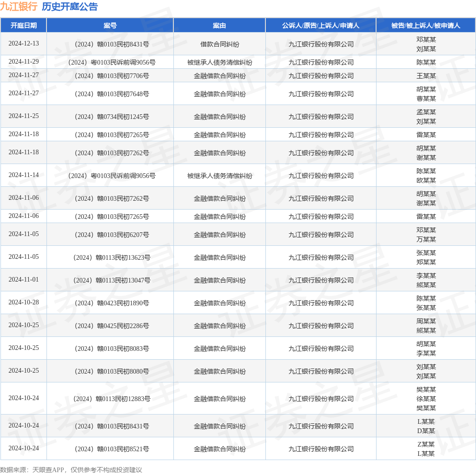This screenshot has height=474, width=476.
Task: Select the 开庭日期 column header
Action: 24,26
